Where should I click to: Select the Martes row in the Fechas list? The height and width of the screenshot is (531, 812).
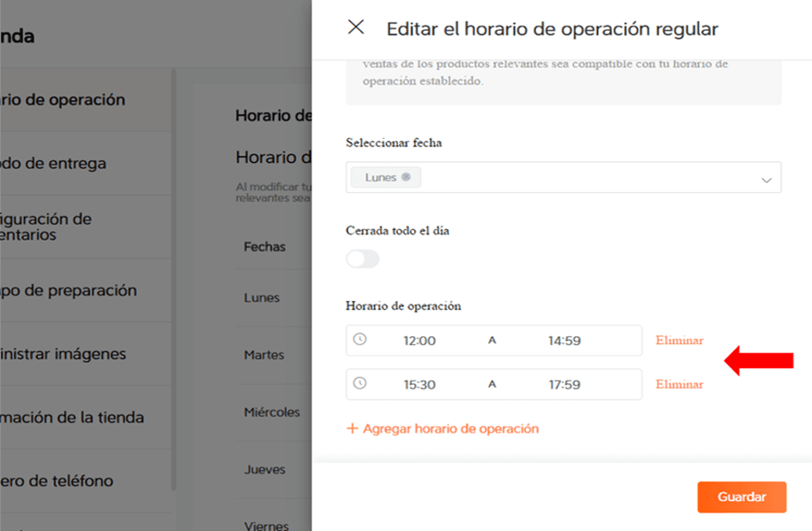tap(263, 355)
